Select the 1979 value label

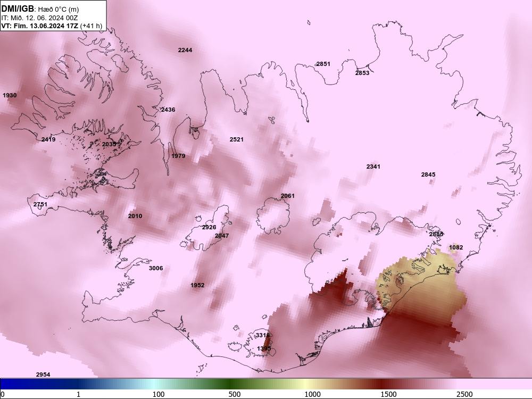tap(178, 156)
